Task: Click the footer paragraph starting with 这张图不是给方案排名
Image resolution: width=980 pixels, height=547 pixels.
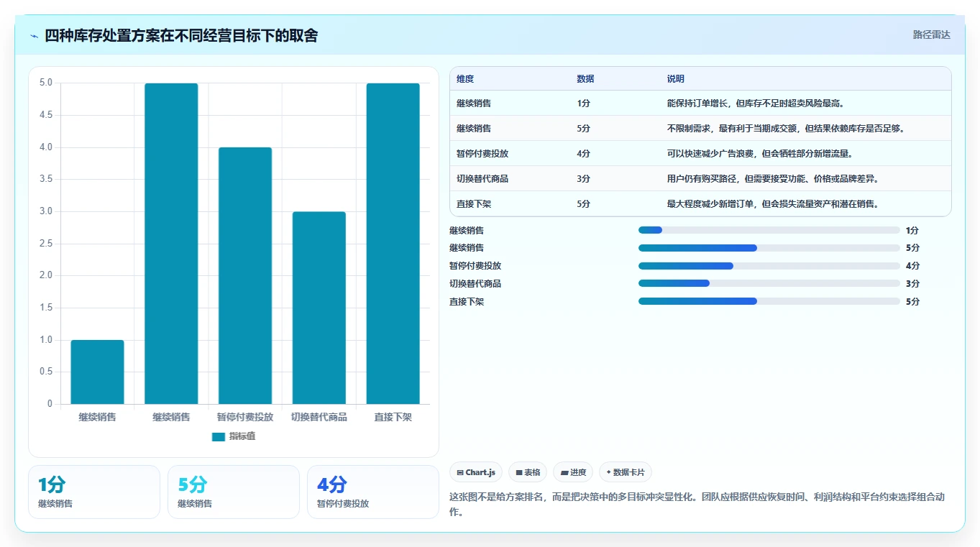Action: tap(697, 505)
